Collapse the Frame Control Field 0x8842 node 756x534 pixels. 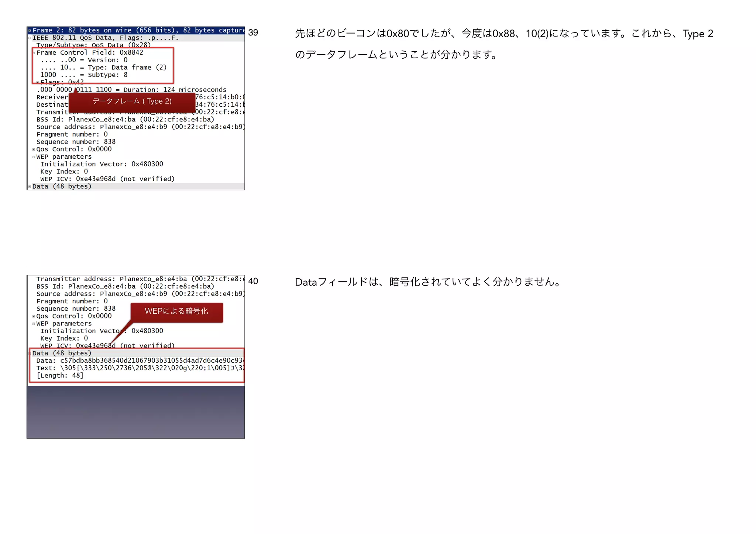pos(34,53)
